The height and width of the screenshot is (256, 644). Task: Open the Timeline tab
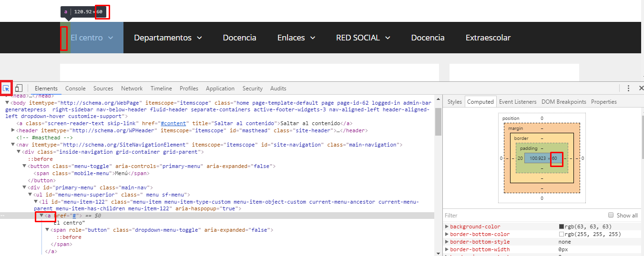coord(161,89)
